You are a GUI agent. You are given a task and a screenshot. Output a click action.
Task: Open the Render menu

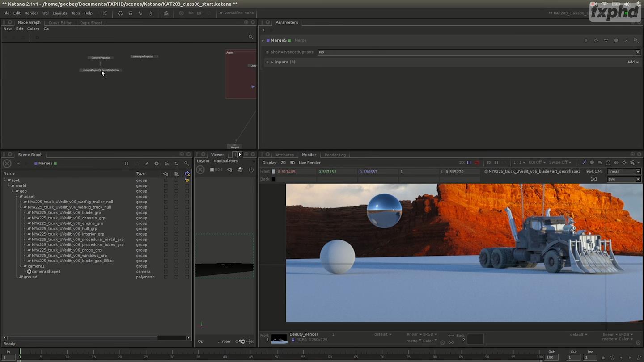31,13
